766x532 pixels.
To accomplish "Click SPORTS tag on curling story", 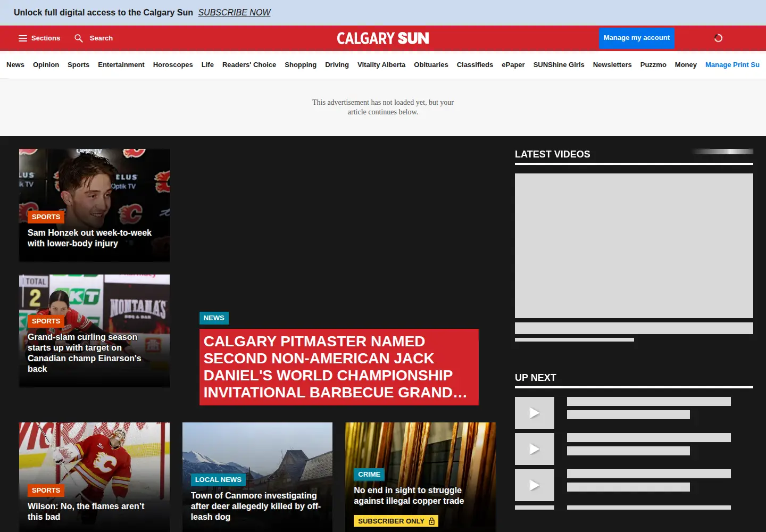I will [46, 321].
